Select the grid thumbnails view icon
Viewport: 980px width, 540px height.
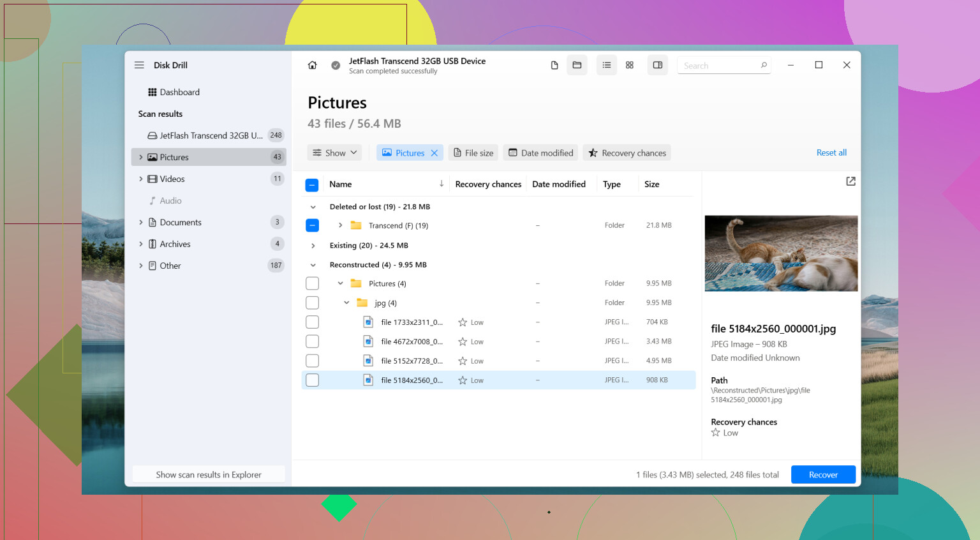pyautogui.click(x=630, y=65)
